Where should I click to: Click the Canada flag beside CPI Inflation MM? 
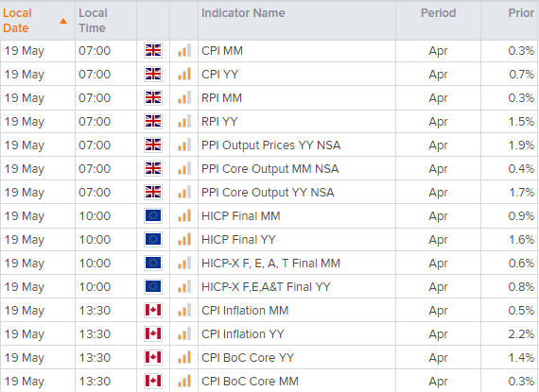pyautogui.click(x=153, y=311)
